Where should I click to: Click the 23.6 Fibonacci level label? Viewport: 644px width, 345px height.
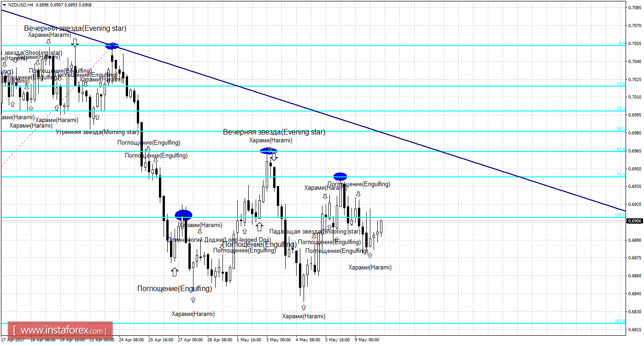[621, 84]
